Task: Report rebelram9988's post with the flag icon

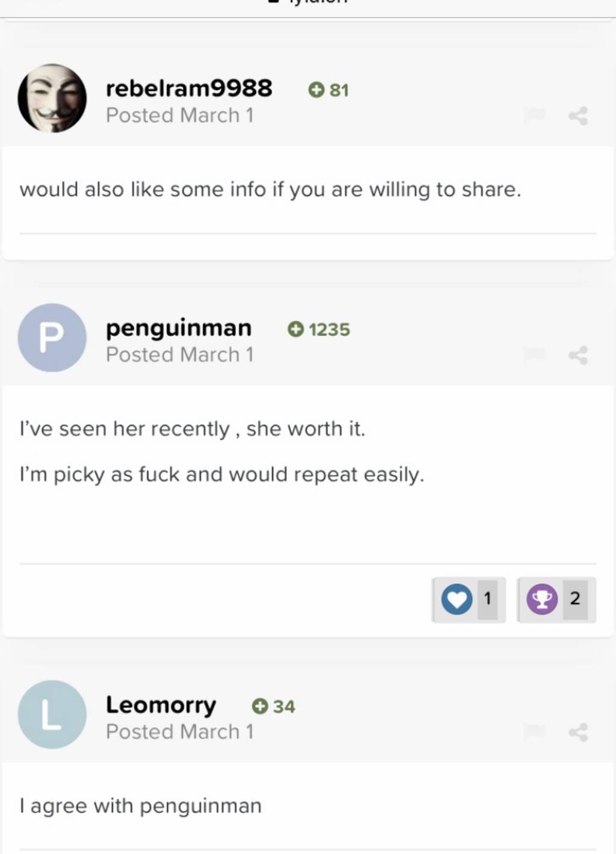Action: tap(534, 115)
